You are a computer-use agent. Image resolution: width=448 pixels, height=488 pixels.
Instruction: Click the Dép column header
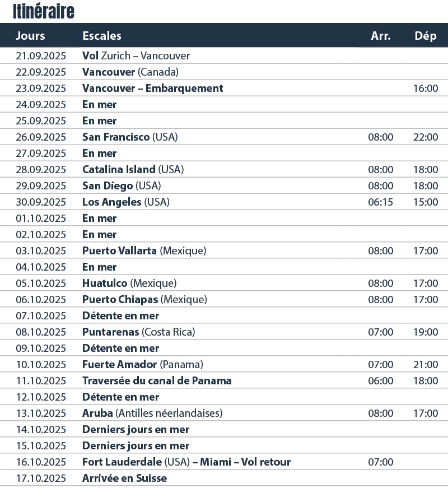tap(426, 35)
